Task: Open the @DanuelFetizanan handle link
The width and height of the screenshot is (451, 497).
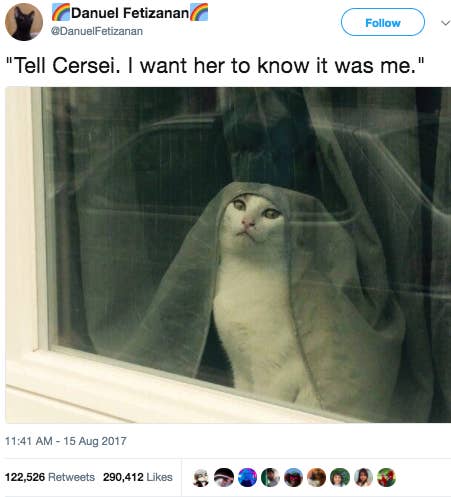Action: click(x=97, y=31)
